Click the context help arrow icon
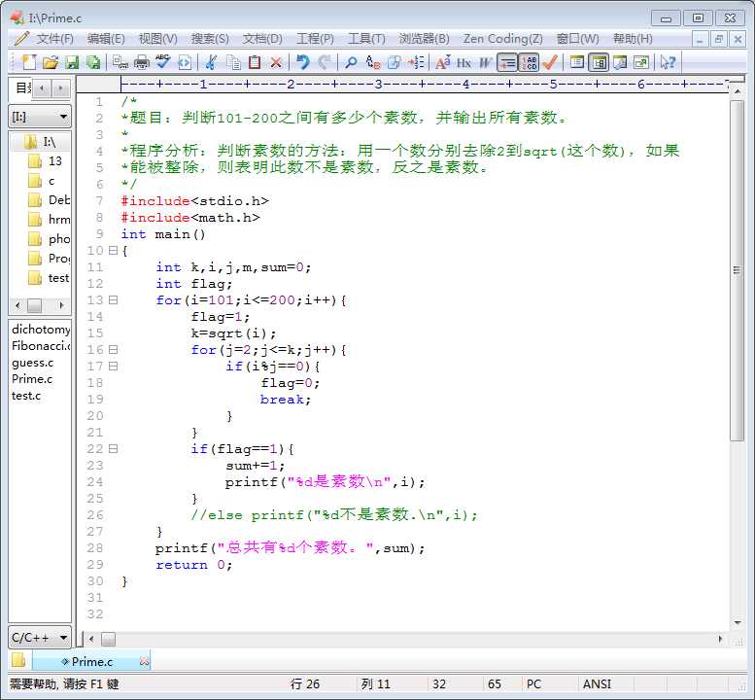Screen dimensions: 755x700 [669, 62]
